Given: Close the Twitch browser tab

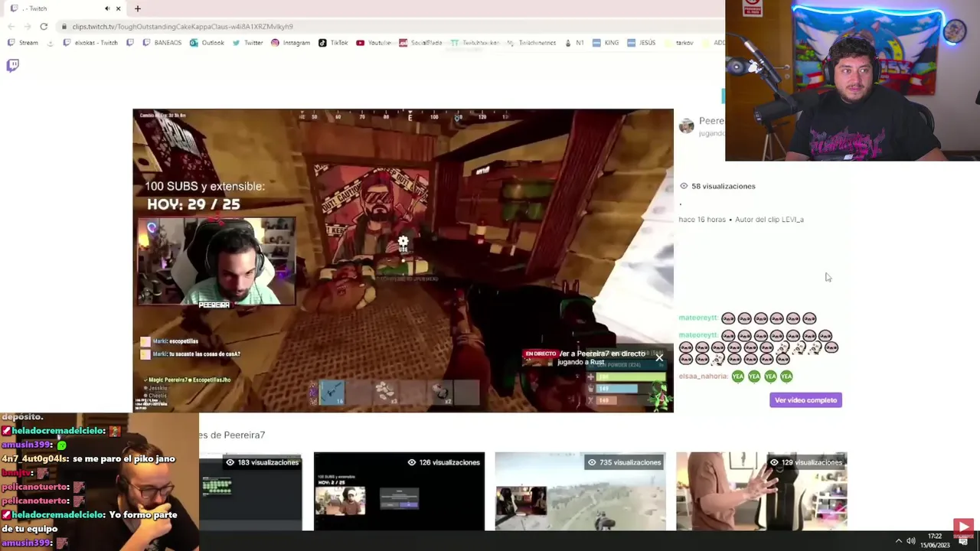Looking at the screenshot, I should (118, 8).
